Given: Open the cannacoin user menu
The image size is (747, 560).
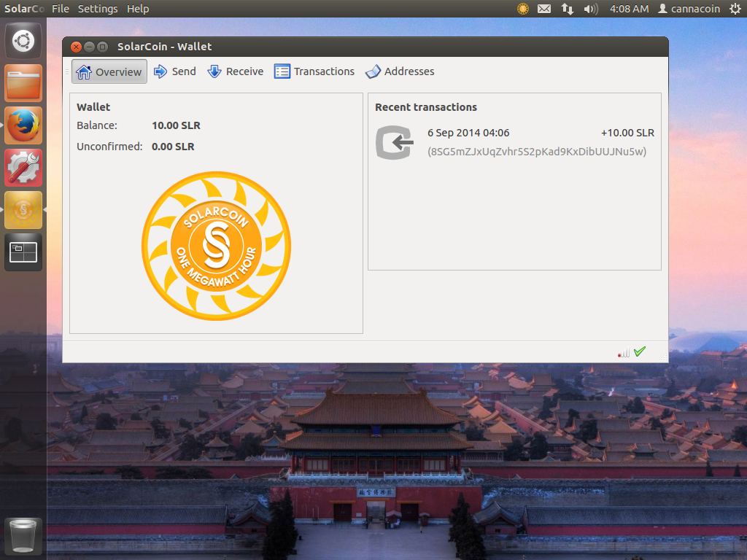Looking at the screenshot, I should [689, 9].
